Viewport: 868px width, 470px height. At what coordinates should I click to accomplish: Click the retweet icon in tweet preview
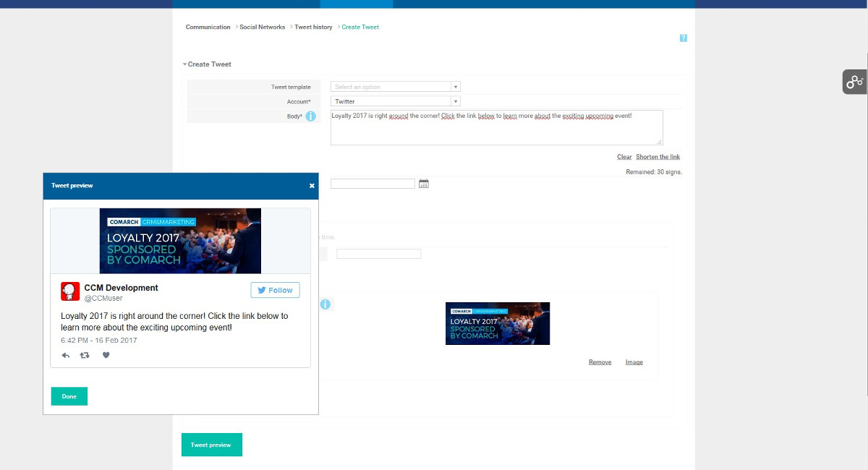85,355
